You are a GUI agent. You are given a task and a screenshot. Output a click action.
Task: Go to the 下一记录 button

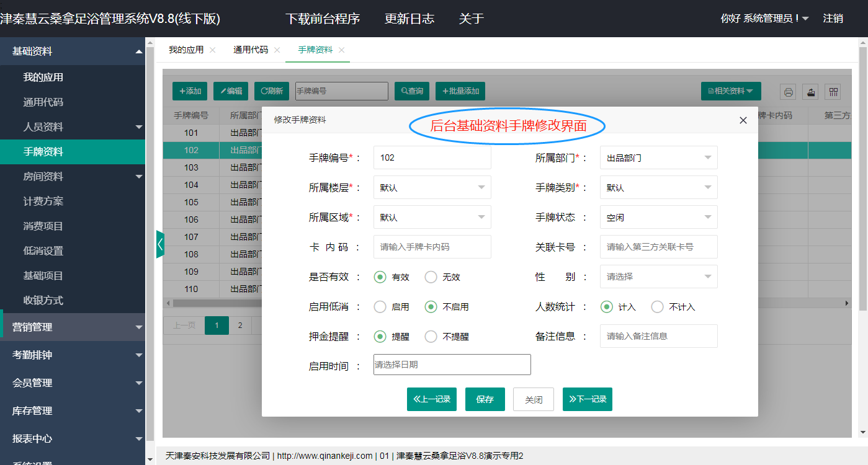coord(587,399)
